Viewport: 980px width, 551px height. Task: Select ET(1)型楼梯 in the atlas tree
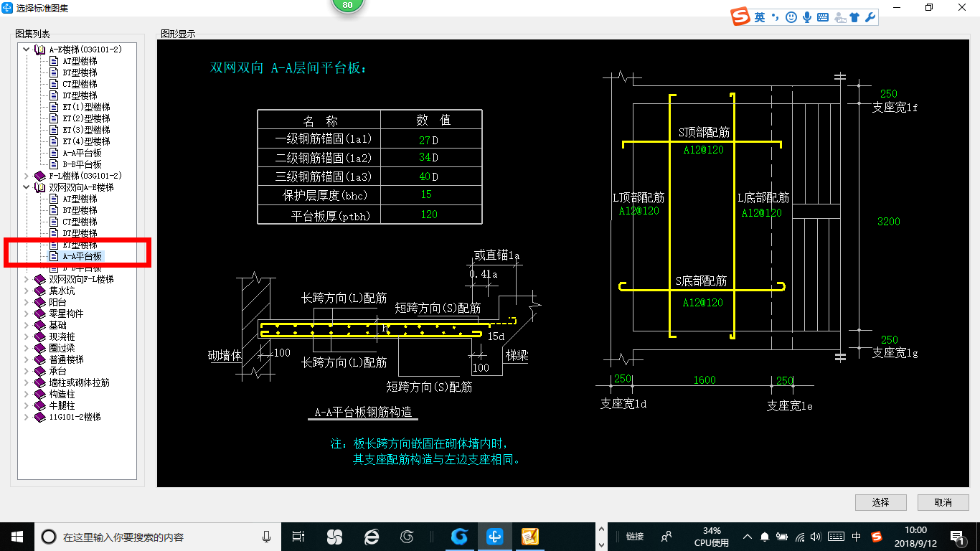[86, 107]
